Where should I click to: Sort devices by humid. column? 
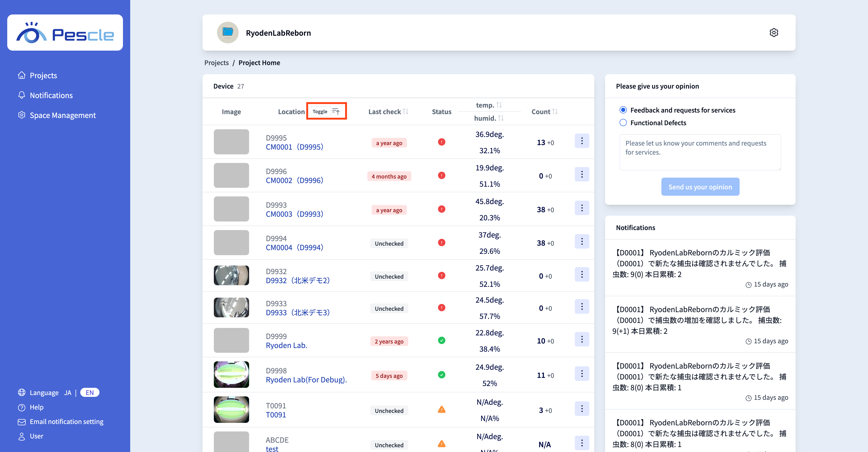click(x=501, y=118)
